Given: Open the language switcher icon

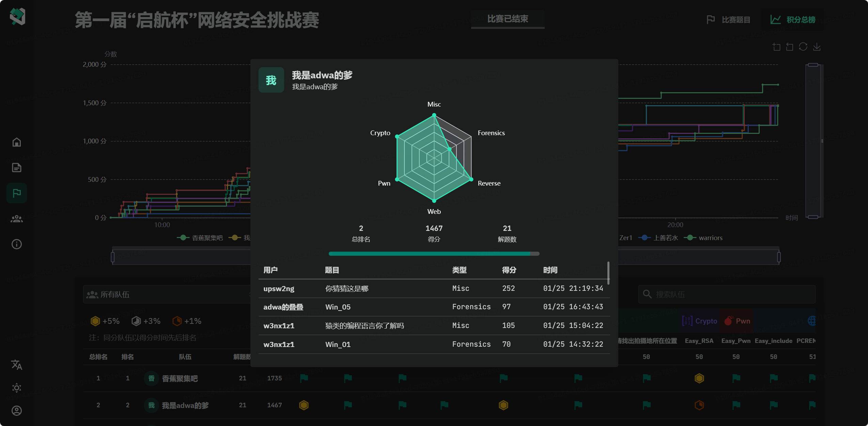Looking at the screenshot, I should pos(17,365).
